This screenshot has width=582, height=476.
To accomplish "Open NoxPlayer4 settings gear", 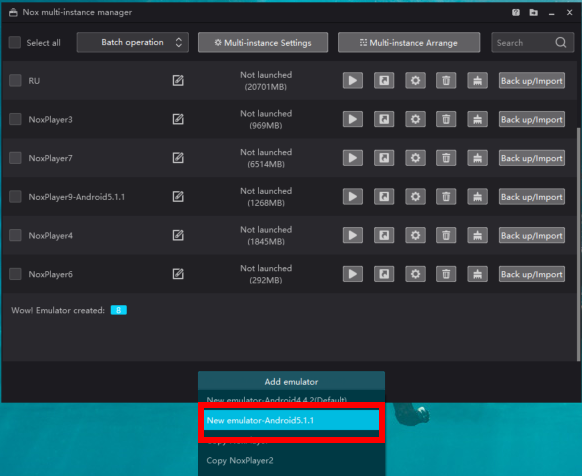I will (415, 235).
